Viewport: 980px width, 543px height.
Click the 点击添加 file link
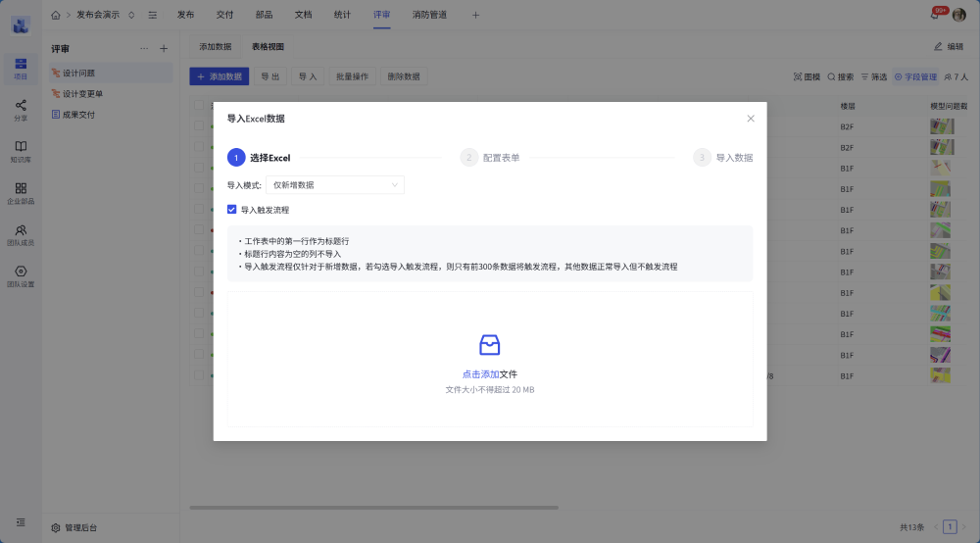tap(480, 374)
